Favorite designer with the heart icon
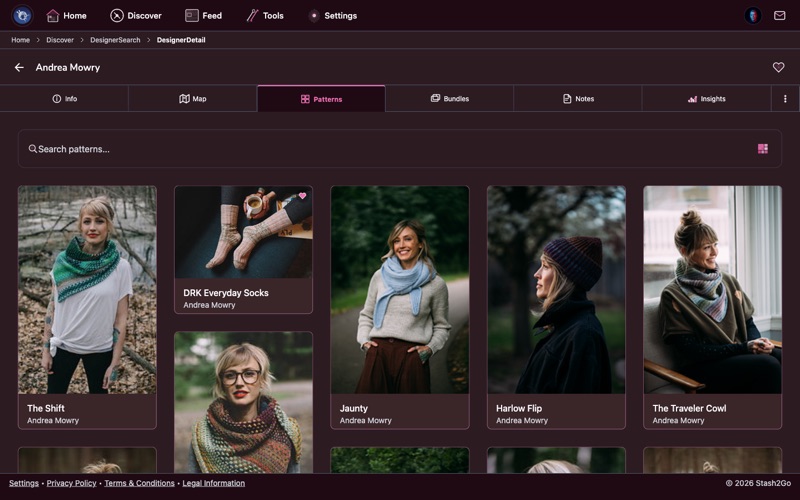The image size is (800, 500). tap(778, 67)
